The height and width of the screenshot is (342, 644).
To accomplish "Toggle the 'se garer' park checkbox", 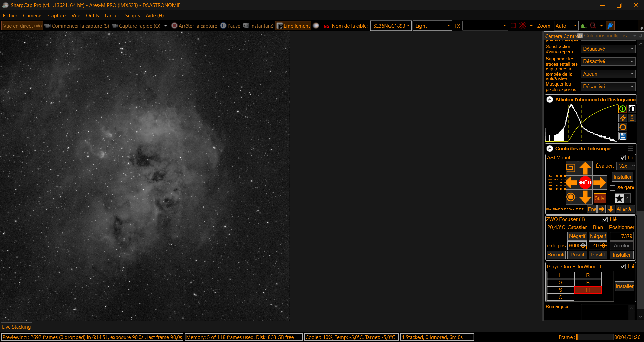I will tap(612, 188).
